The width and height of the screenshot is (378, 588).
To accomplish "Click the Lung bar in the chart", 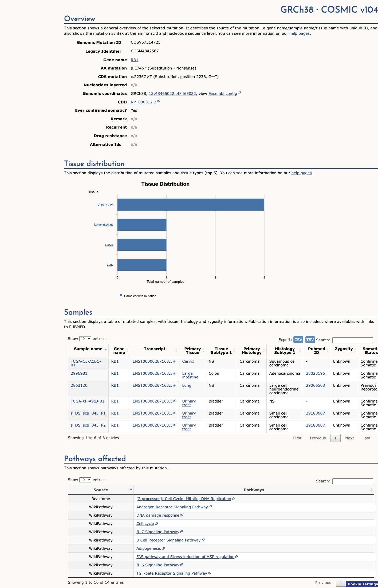I will [142, 265].
